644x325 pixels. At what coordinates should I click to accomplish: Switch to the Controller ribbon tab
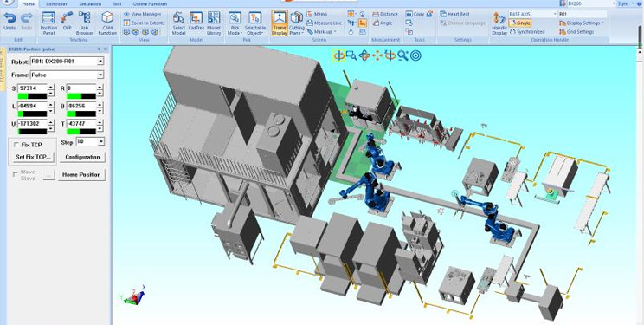click(x=56, y=4)
